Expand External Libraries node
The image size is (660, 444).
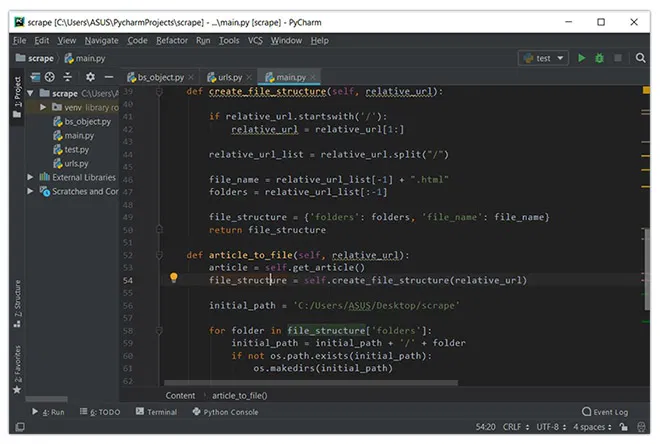[x=30, y=177]
